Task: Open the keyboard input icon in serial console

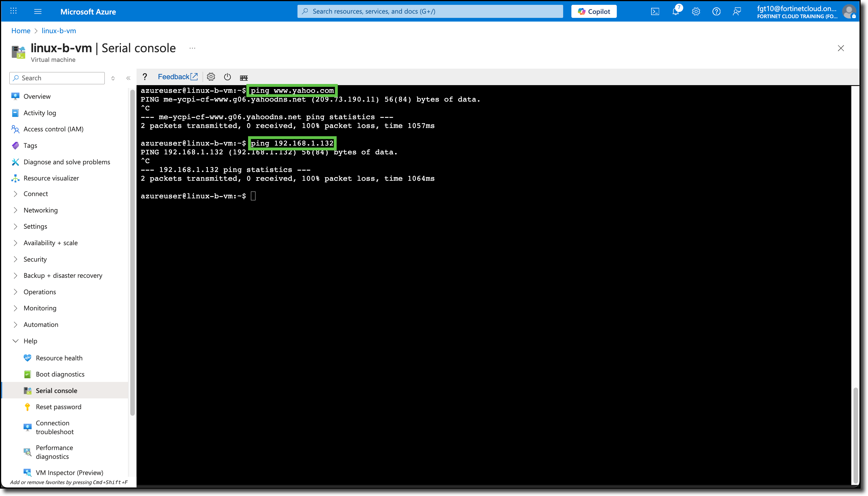Action: pos(244,77)
